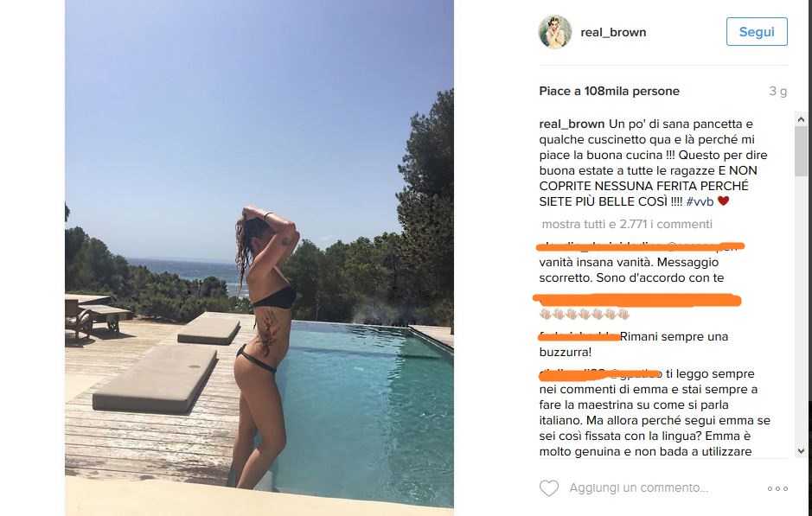Image resolution: width=812 pixels, height=516 pixels.
Task: Click the heart like icon
Action: [x=549, y=488]
